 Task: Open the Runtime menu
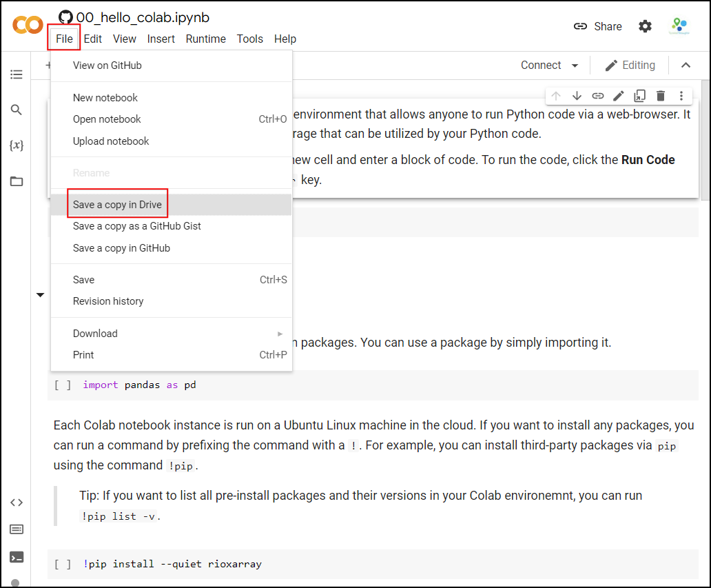pos(205,39)
